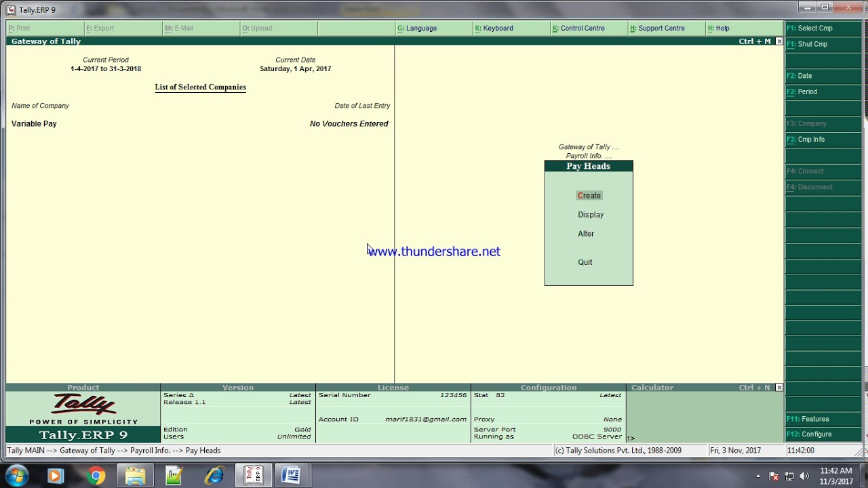Image resolution: width=868 pixels, height=488 pixels.
Task: Close the Calculator panel (X)
Action: 778,388
